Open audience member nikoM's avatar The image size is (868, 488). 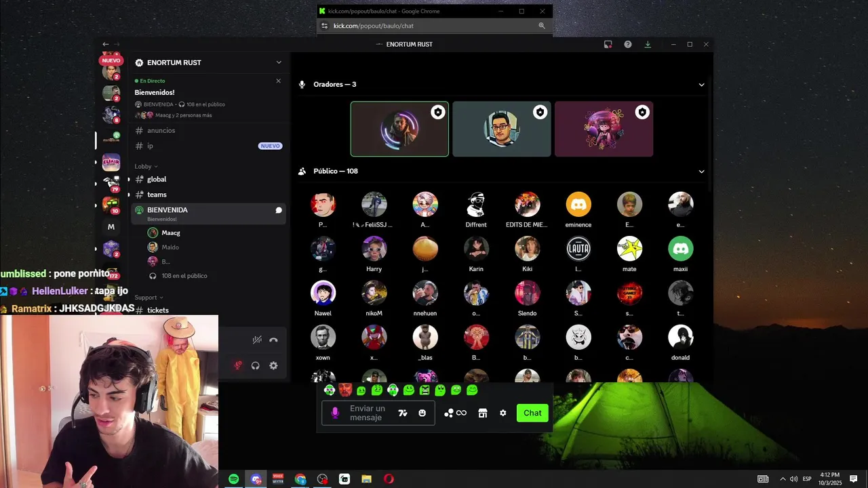point(374,293)
